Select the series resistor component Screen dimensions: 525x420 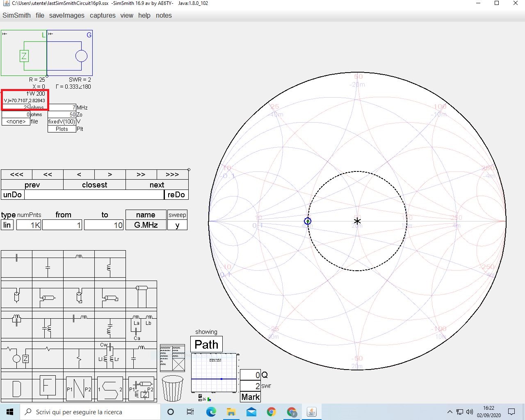[48, 356]
